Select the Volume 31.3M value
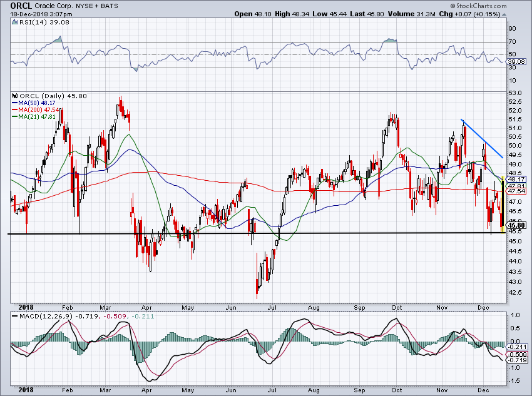Screen dimensions: 532x396 [412, 14]
